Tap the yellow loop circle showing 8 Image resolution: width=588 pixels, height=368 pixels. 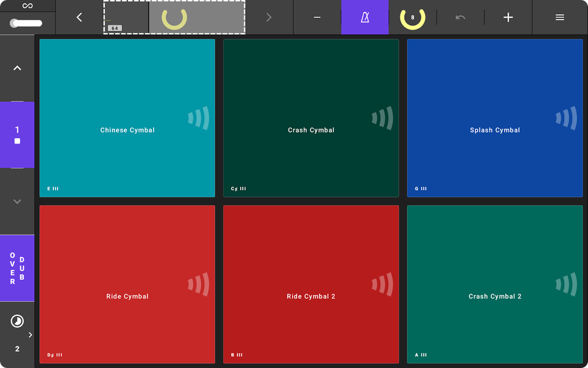[x=412, y=17]
